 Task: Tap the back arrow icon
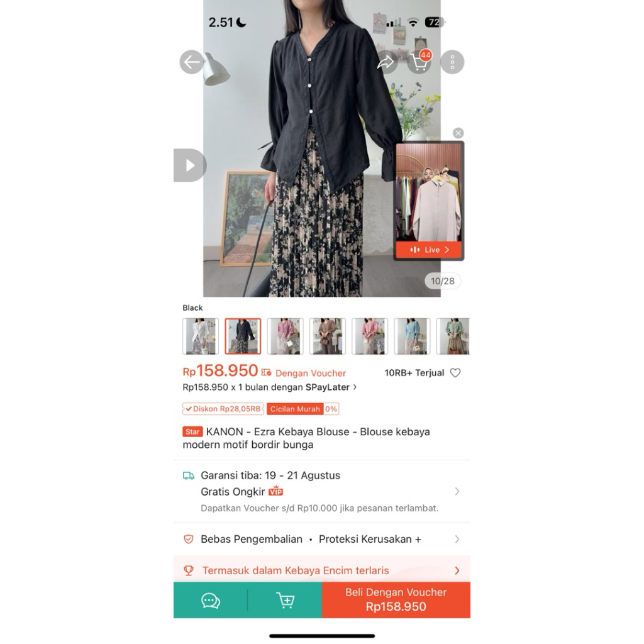[x=191, y=62]
